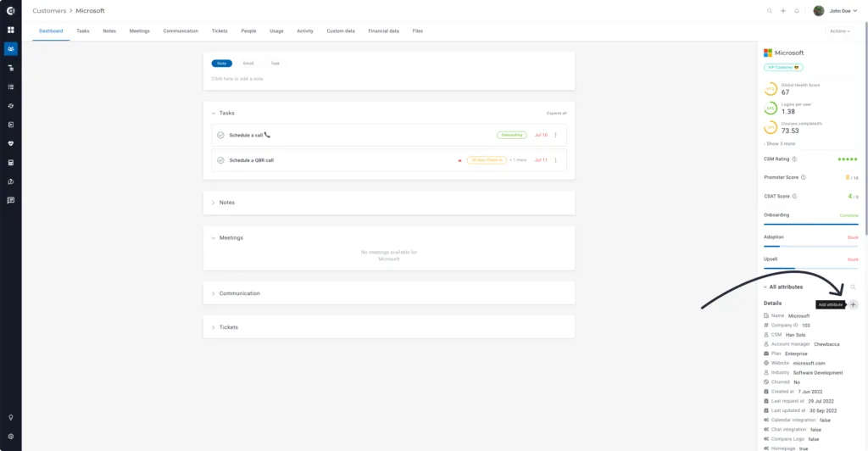The image size is (868, 451).
Task: Open the Customers people icon in sidebar
Action: (10, 48)
